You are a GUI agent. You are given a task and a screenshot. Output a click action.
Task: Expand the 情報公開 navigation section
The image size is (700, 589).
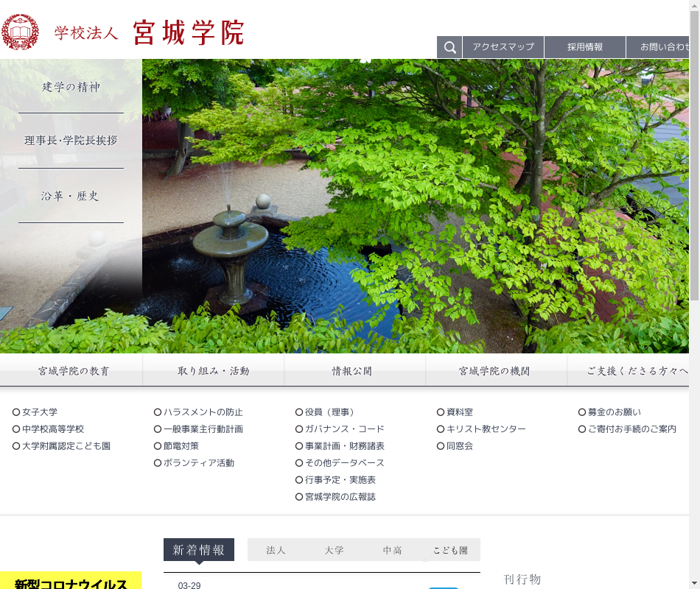(x=352, y=371)
